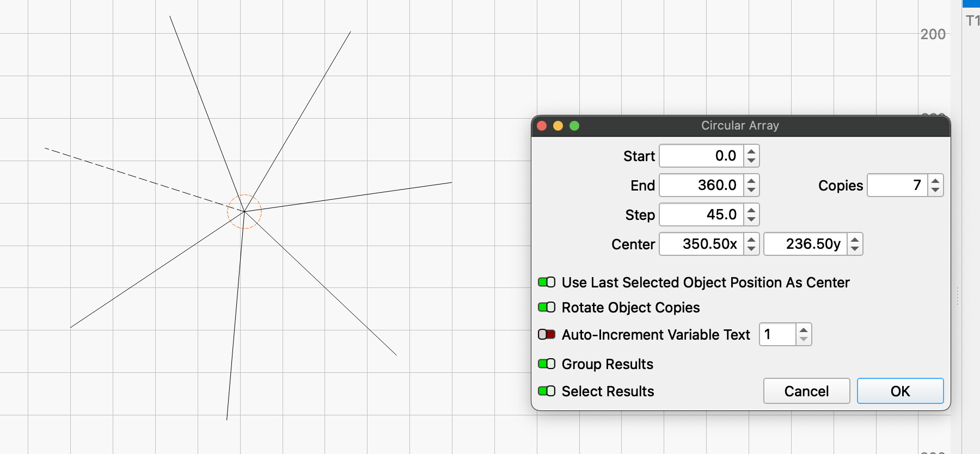Click the Auto-Increment number field
980x454 pixels.
pyautogui.click(x=777, y=334)
